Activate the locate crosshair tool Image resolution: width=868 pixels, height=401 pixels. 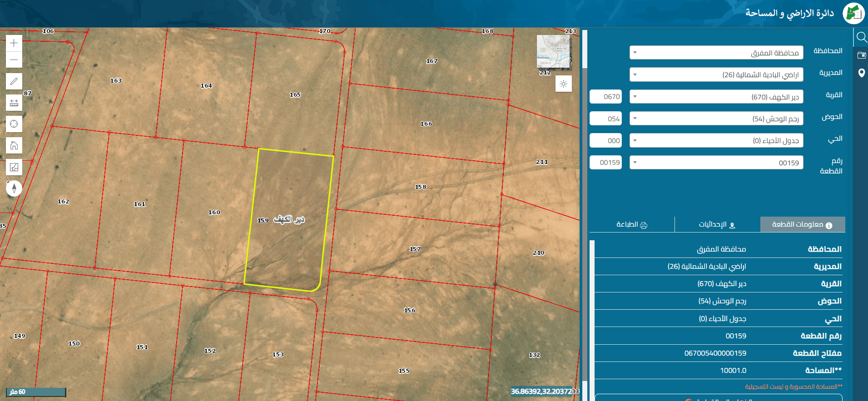(x=14, y=124)
